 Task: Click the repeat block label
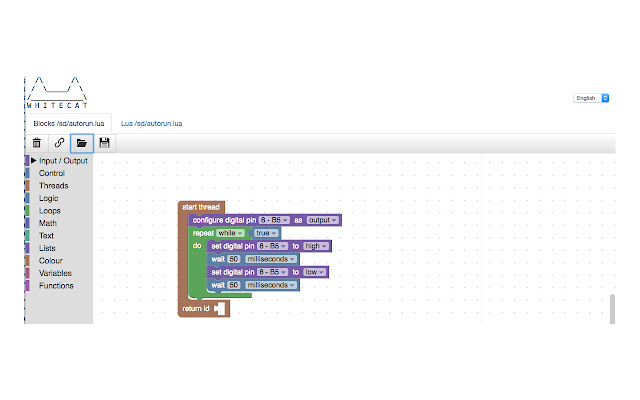pyautogui.click(x=203, y=233)
